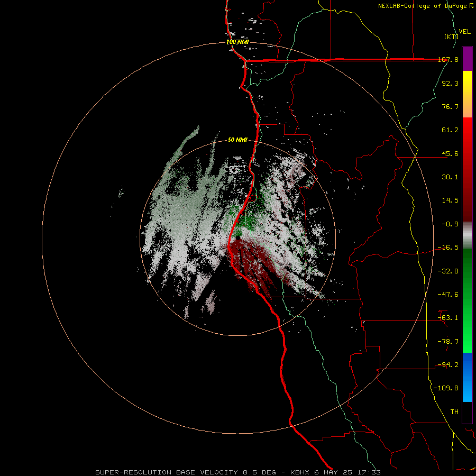This screenshot has height=476, width=476.
Task: Click the 61.2 velocity scale value
Action: click(450, 130)
